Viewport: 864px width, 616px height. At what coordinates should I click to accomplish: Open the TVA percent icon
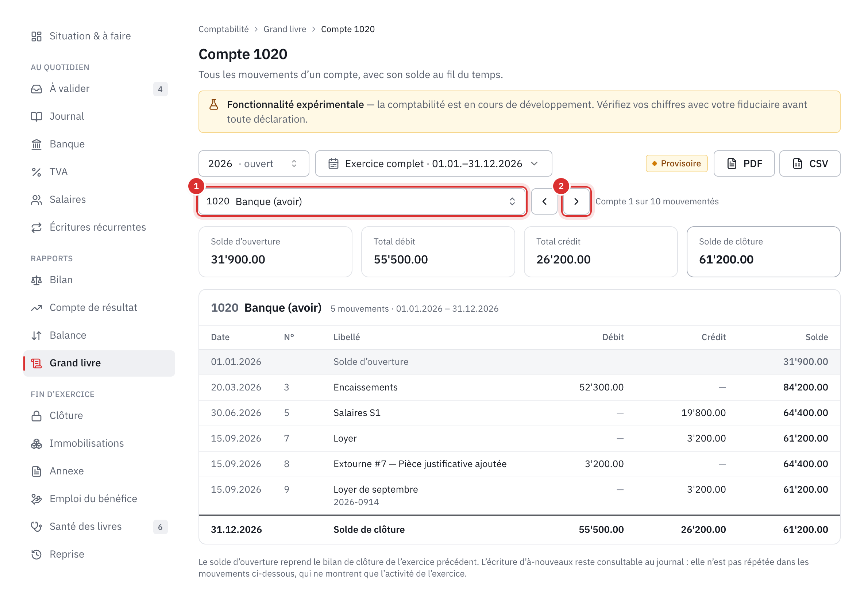point(36,172)
